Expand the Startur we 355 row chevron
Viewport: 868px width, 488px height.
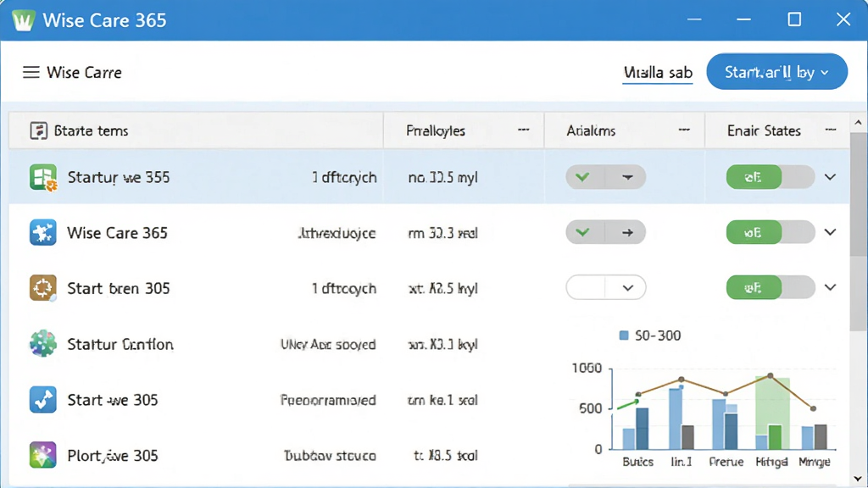830,177
